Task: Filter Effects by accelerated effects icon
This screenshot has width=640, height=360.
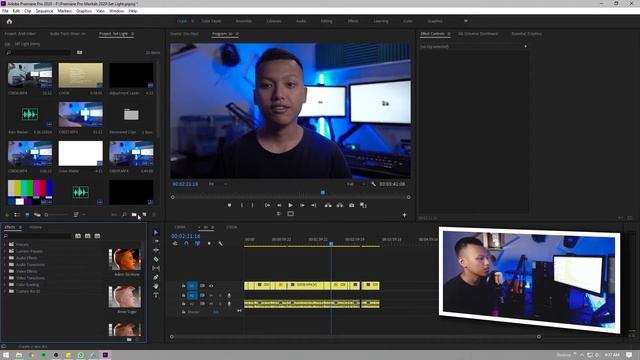Action: [78, 236]
